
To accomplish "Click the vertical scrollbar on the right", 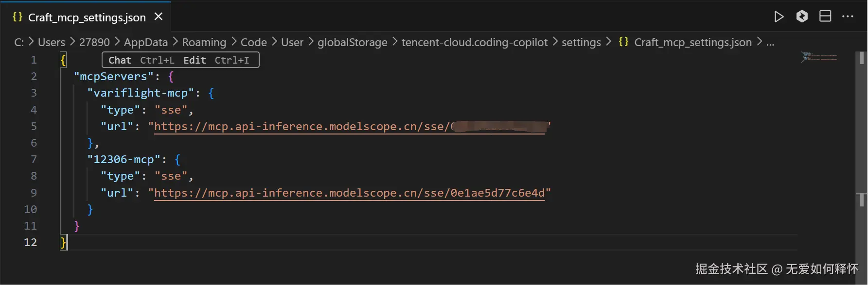I will pyautogui.click(x=861, y=146).
